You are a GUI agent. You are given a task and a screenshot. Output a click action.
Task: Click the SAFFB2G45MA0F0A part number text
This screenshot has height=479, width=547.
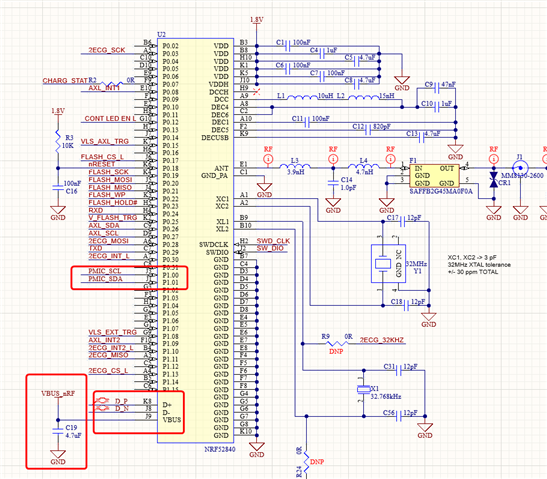coord(441,191)
